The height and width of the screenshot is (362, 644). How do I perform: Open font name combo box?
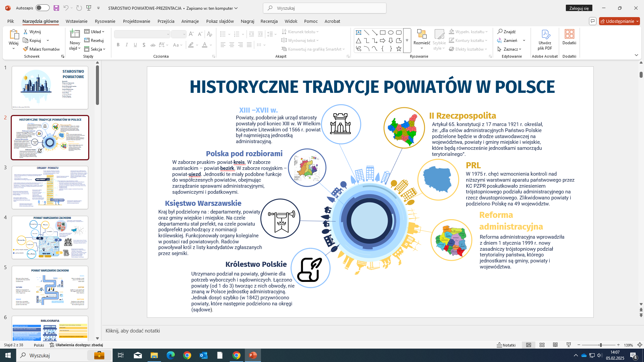click(142, 34)
